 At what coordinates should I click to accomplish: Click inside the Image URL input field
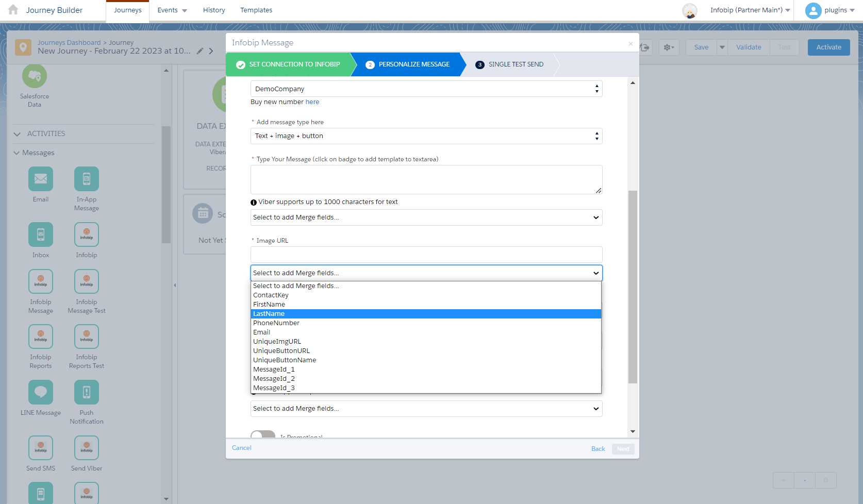click(x=426, y=255)
